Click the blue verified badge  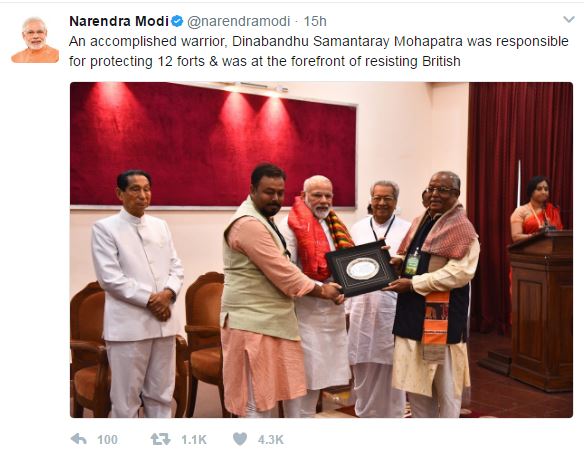[177, 21]
